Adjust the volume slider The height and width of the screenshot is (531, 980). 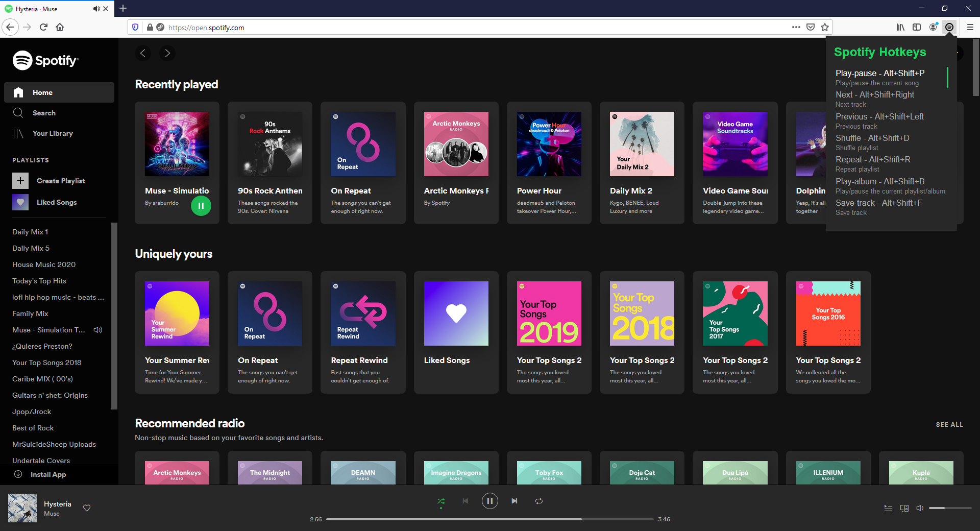click(x=950, y=508)
